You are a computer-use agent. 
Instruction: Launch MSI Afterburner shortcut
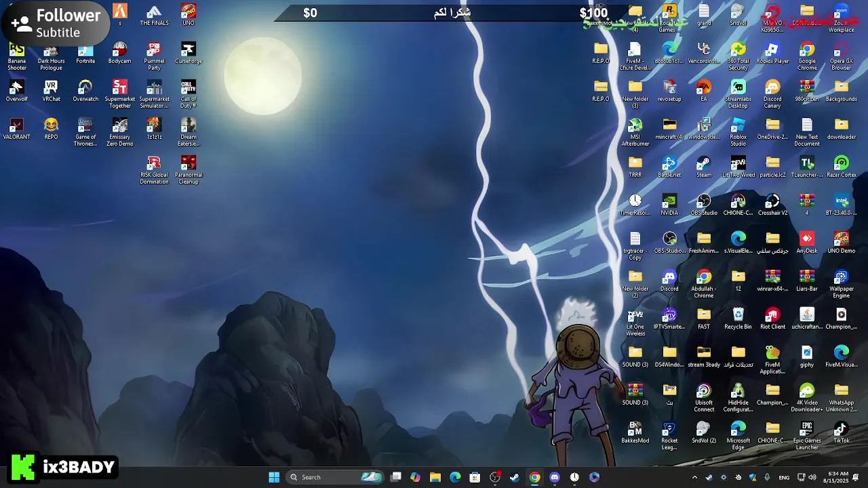(635, 133)
